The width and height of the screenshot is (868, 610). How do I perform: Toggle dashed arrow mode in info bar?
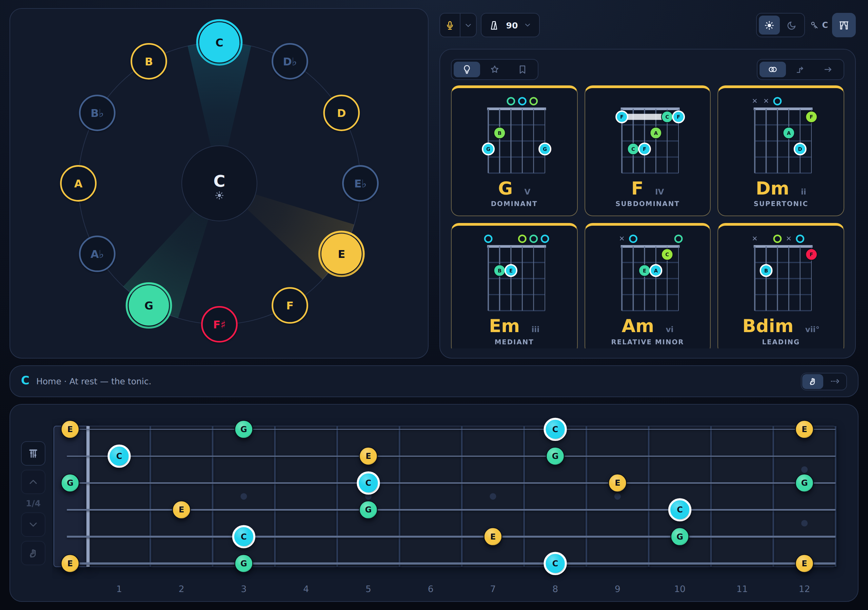point(835,381)
